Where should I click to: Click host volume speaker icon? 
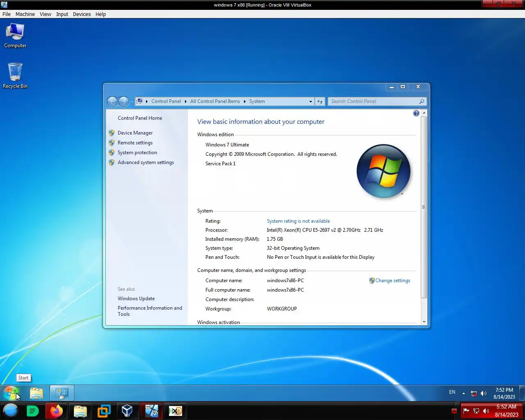point(486,411)
